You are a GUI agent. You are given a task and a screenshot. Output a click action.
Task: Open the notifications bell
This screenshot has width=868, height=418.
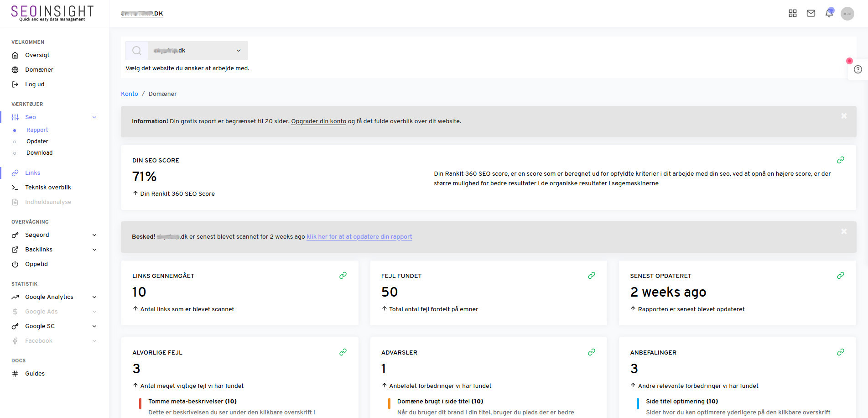coord(829,13)
